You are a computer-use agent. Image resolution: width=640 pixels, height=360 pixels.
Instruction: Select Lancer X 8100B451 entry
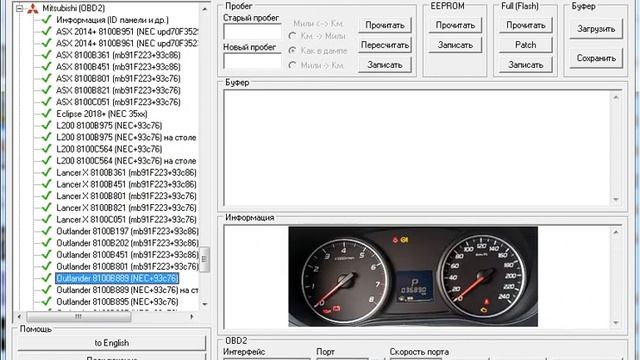127,184
